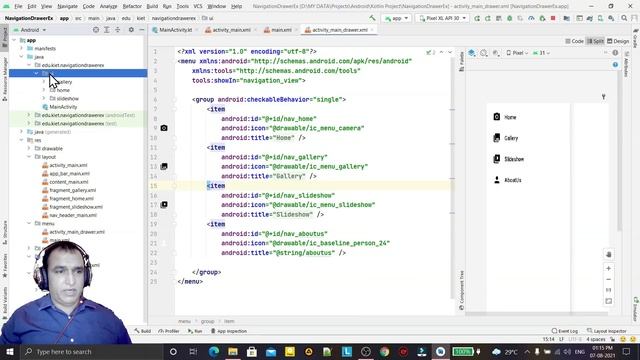Image resolution: width=640 pixels, height=360 pixels.
Task: Click the taskbar search box
Action: click(91, 351)
